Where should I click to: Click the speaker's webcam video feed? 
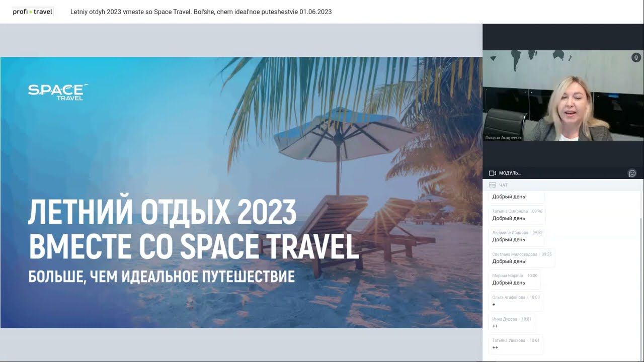pos(563,95)
